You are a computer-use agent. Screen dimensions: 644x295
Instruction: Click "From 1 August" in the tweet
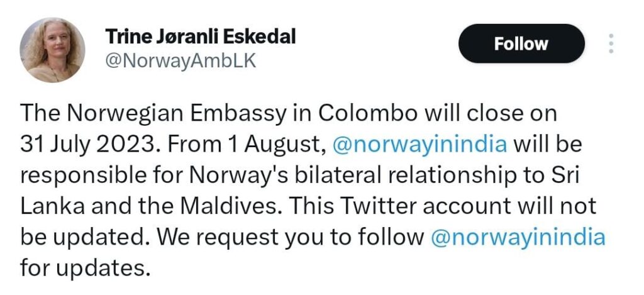(244, 144)
